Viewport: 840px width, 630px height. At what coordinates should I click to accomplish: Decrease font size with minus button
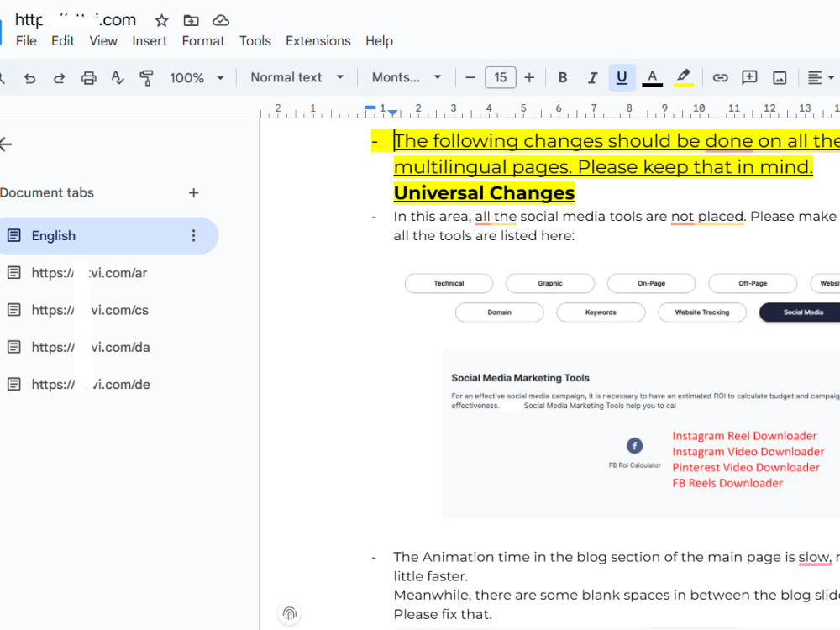[470, 77]
